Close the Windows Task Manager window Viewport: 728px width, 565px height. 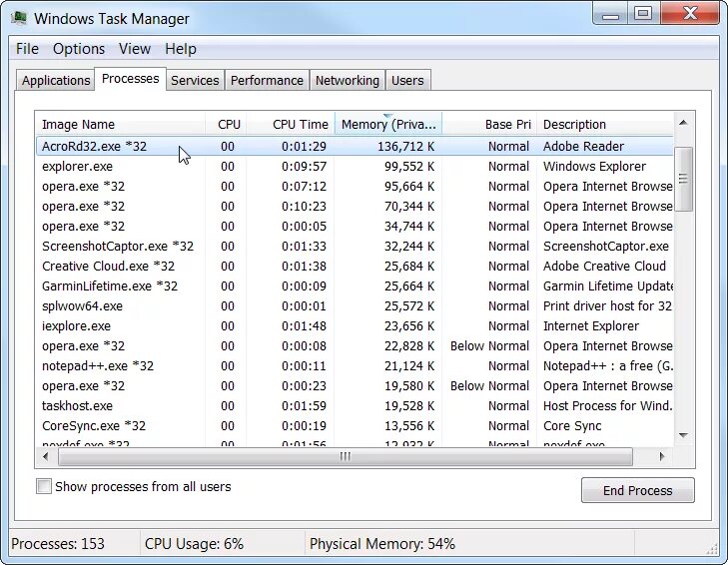click(690, 14)
